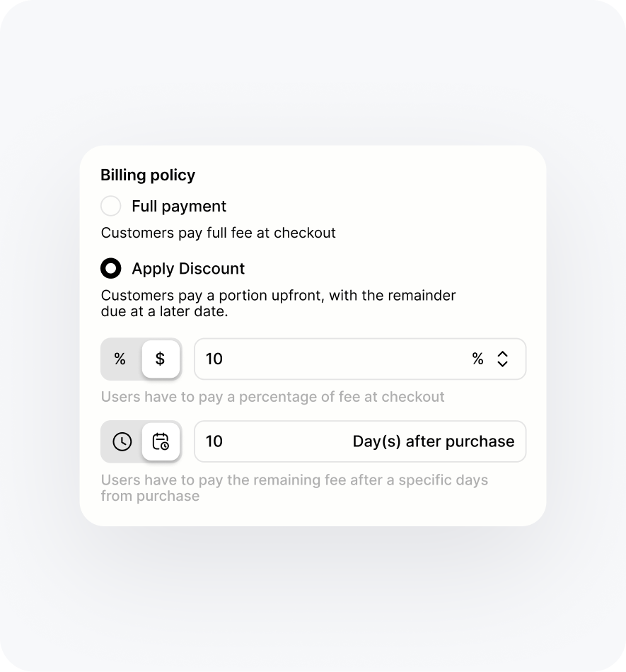Screen dimensions: 626x672
Task: Select the calendar schedule icon
Action: [161, 442]
